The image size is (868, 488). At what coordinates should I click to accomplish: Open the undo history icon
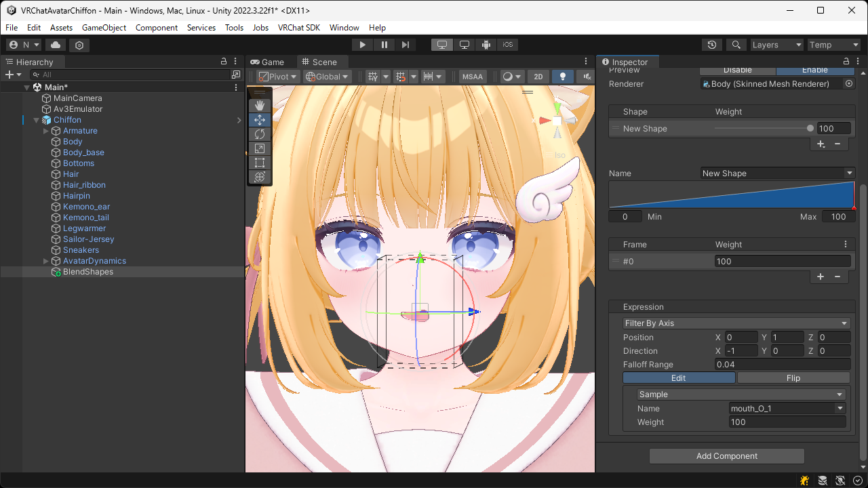(711, 45)
